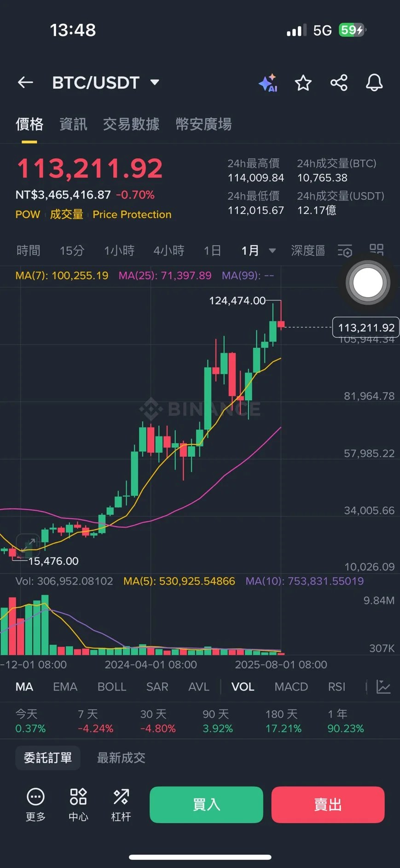Open chart settings icon beside 深度圖
This screenshot has width=400, height=868.
point(345,251)
